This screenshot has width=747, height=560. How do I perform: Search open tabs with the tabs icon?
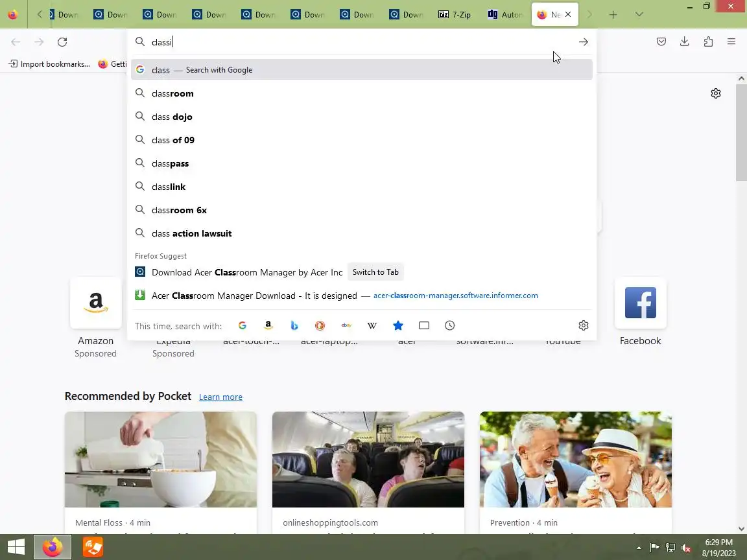point(424,326)
